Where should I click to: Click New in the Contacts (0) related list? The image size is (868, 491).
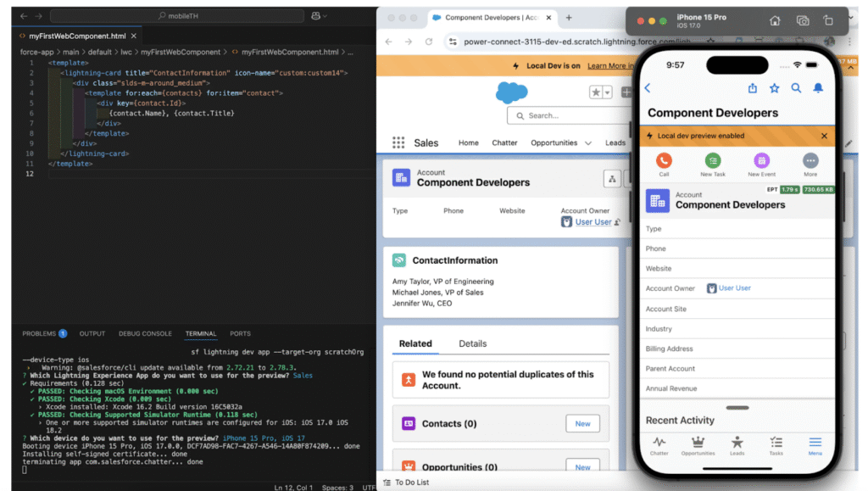click(x=582, y=423)
